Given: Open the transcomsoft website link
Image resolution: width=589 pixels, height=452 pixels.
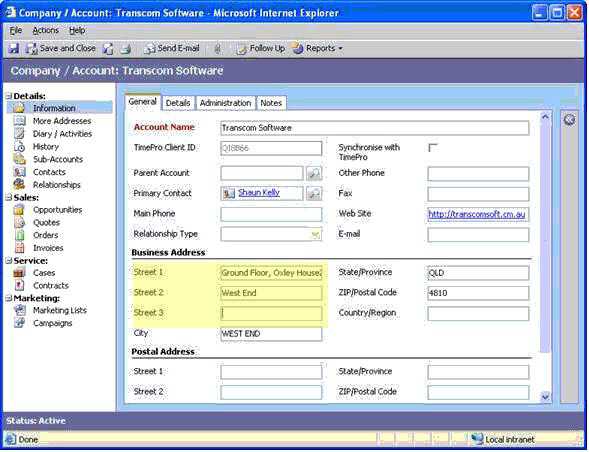Looking at the screenshot, I should click(477, 214).
